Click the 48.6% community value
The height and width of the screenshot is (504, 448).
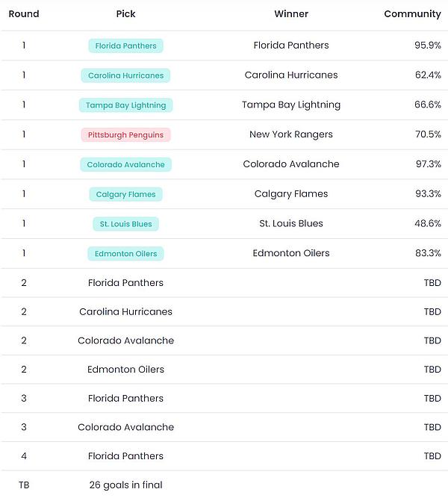pyautogui.click(x=427, y=223)
